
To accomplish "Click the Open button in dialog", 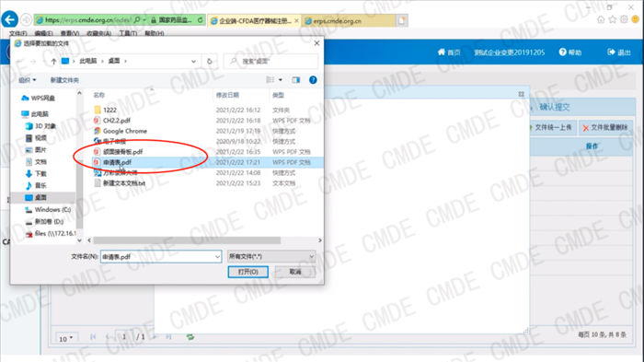I will point(248,272).
